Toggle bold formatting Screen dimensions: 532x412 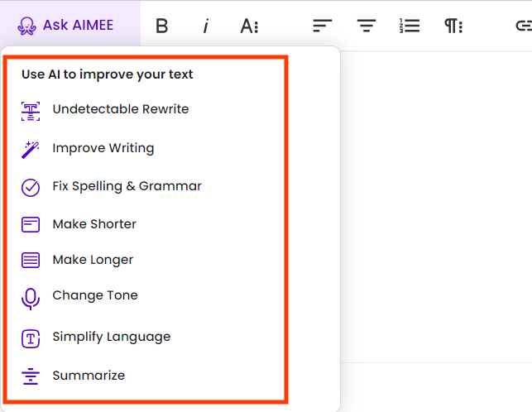pos(162,26)
